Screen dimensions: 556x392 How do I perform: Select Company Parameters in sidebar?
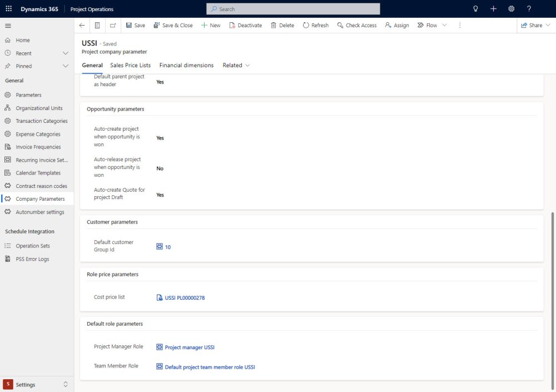[37, 199]
